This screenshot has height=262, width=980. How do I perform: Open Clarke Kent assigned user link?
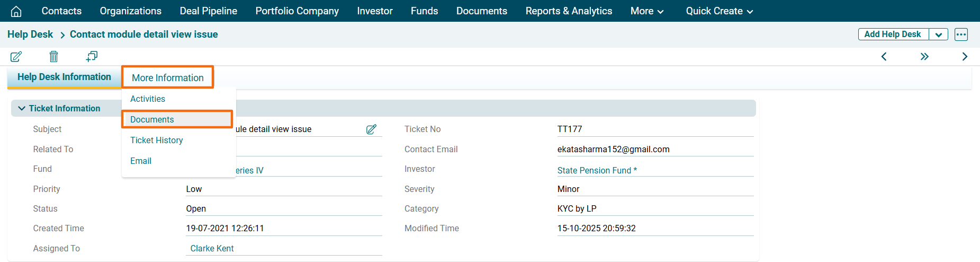point(212,248)
